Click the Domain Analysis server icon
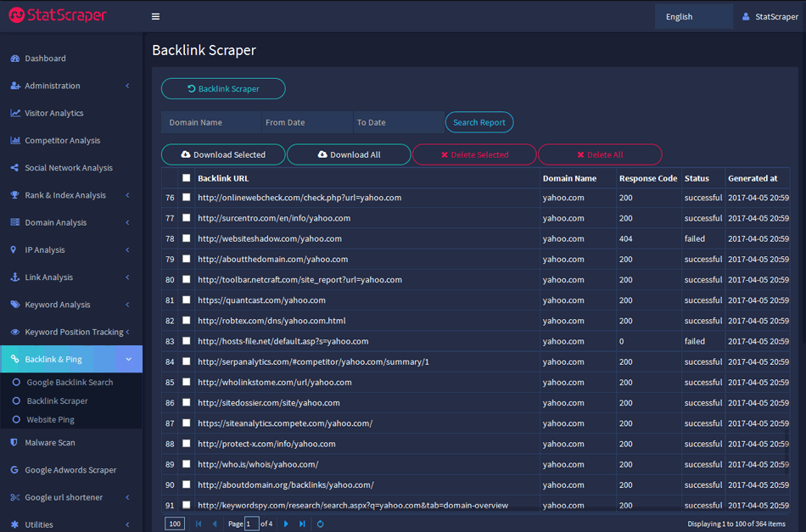This screenshot has height=532, width=806. pyautogui.click(x=15, y=222)
